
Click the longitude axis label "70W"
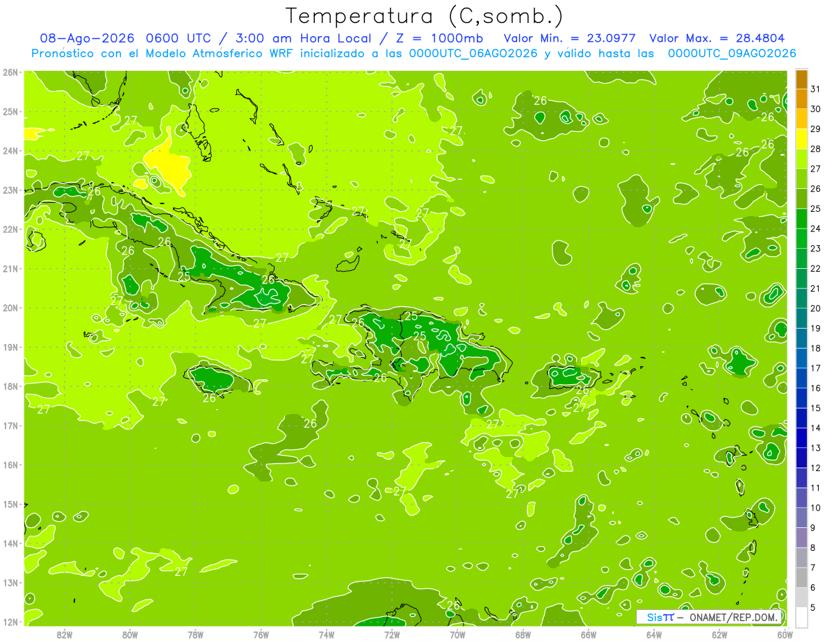[x=457, y=634]
